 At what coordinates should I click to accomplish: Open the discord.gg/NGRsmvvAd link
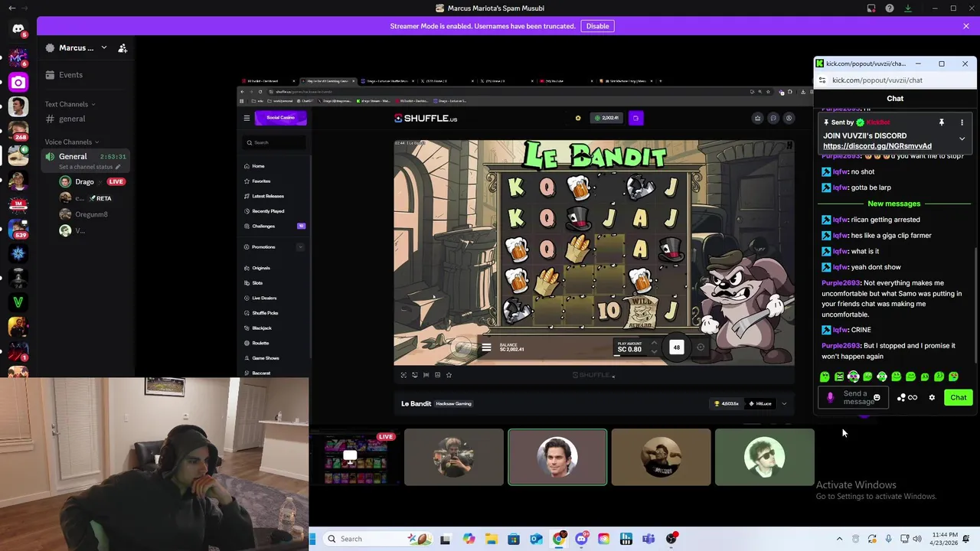(x=877, y=146)
